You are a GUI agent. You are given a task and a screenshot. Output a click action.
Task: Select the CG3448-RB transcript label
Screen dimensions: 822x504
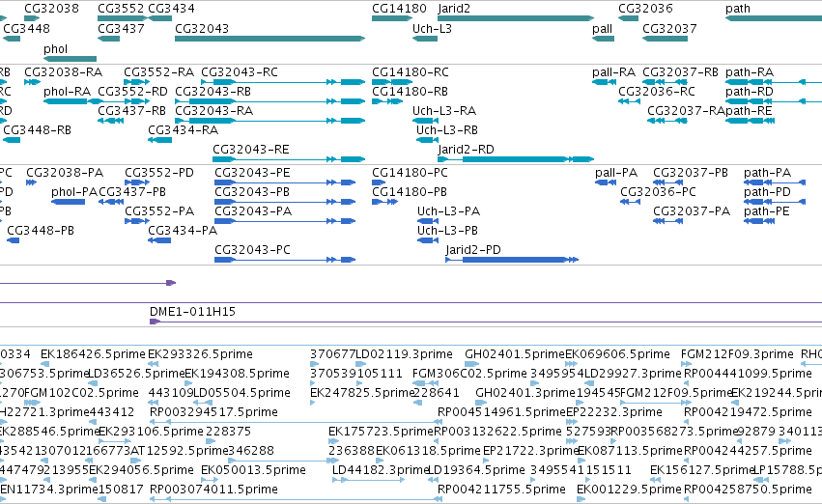(38, 130)
